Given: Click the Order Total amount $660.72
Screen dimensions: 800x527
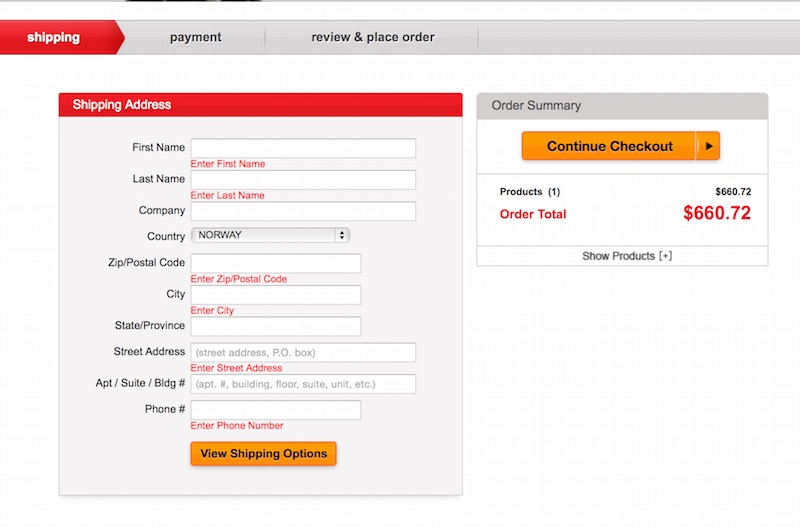Looking at the screenshot, I should coord(717,213).
